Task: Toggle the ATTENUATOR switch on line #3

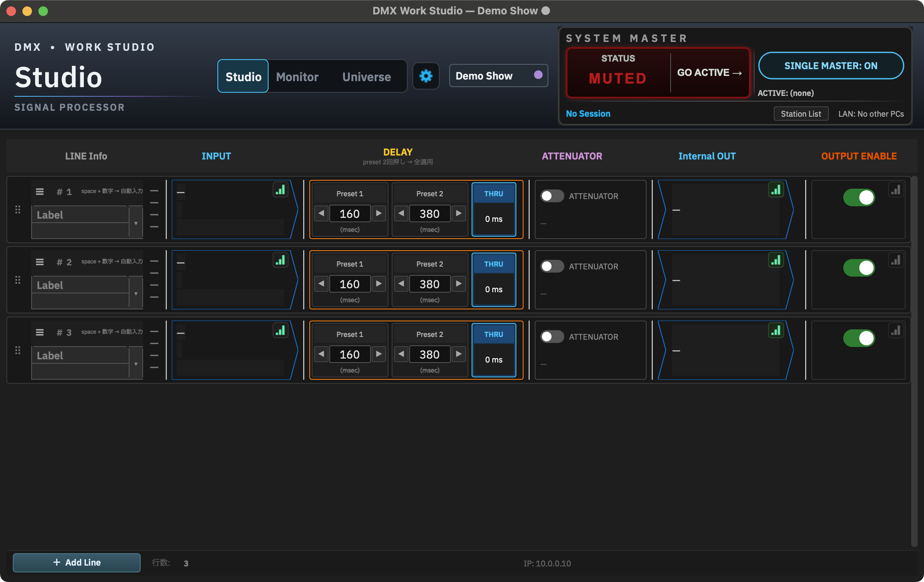Action: tap(552, 337)
